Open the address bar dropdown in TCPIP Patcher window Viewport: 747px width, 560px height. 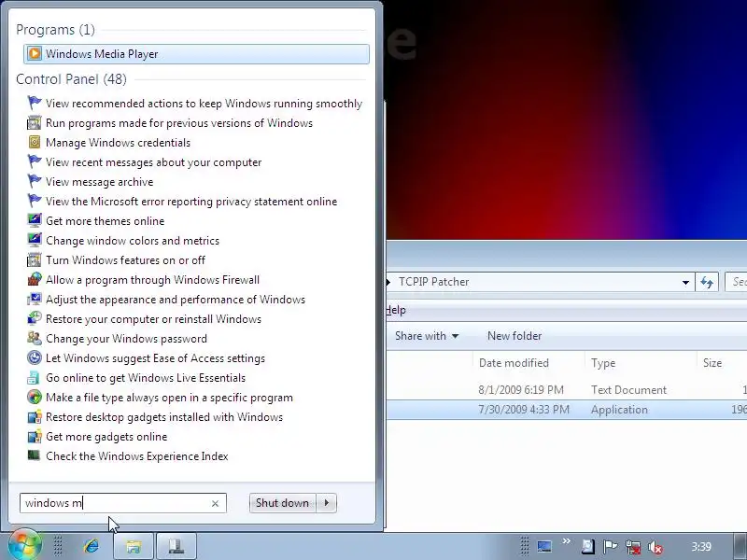coord(685,283)
